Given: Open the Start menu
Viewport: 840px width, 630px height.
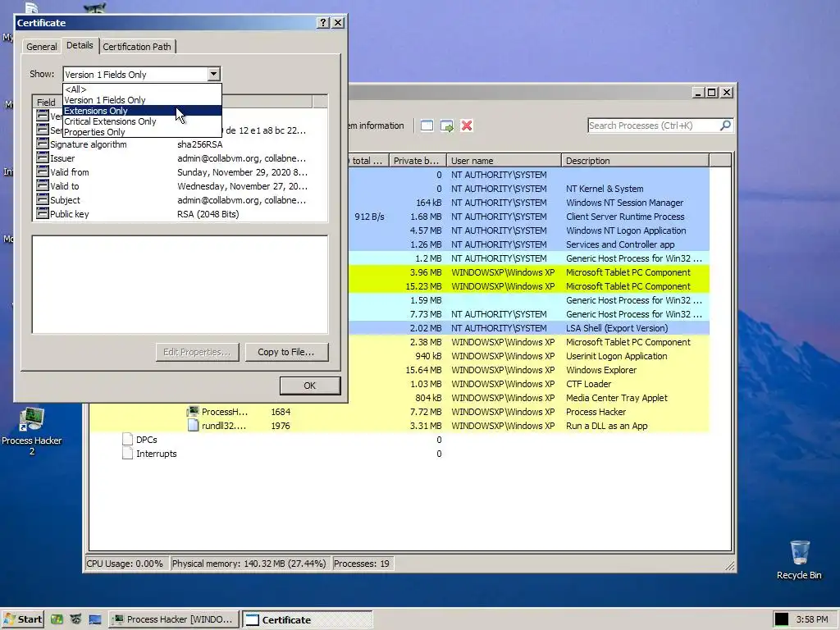Looking at the screenshot, I should point(22,619).
